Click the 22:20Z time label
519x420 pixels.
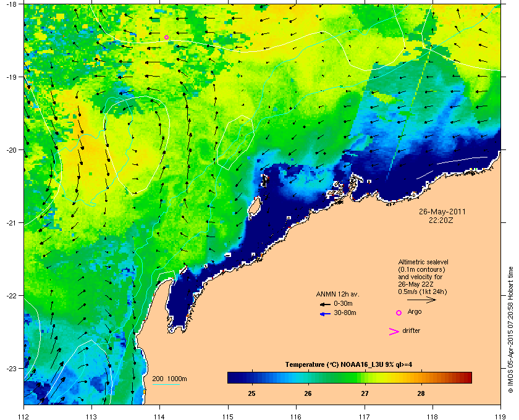441,220
